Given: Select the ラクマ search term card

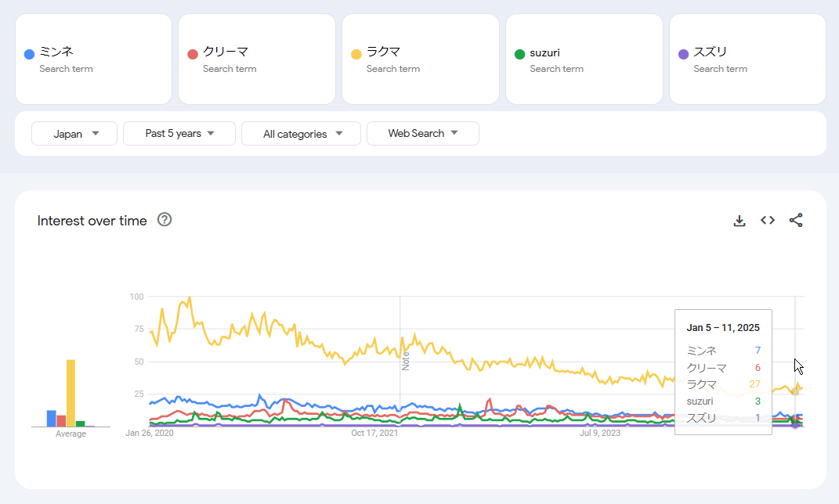Looking at the screenshot, I should 420,59.
